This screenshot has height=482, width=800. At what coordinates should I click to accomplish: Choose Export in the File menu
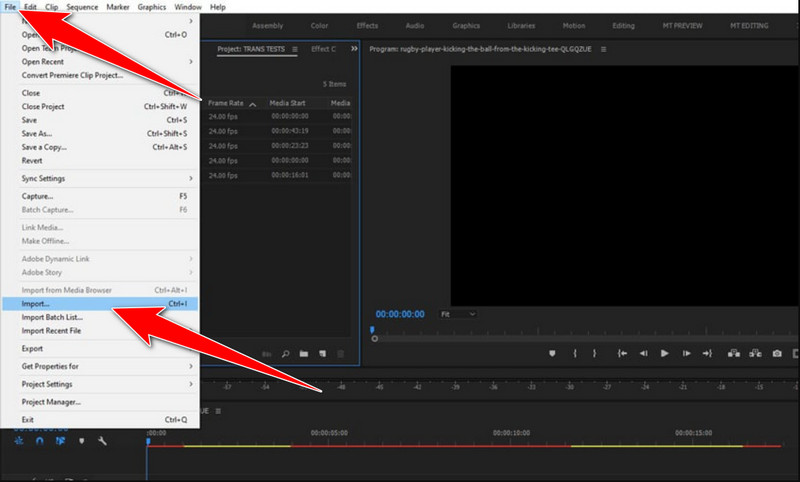point(100,348)
